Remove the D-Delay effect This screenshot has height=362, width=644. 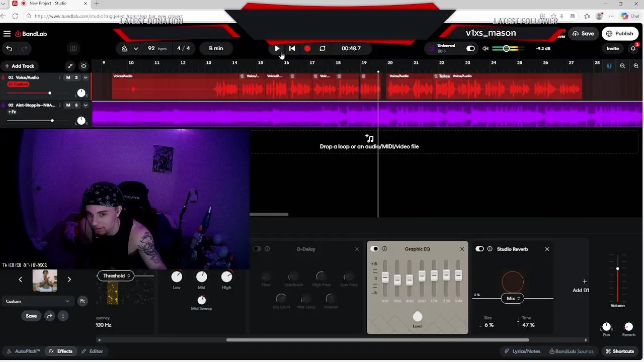coord(357,249)
